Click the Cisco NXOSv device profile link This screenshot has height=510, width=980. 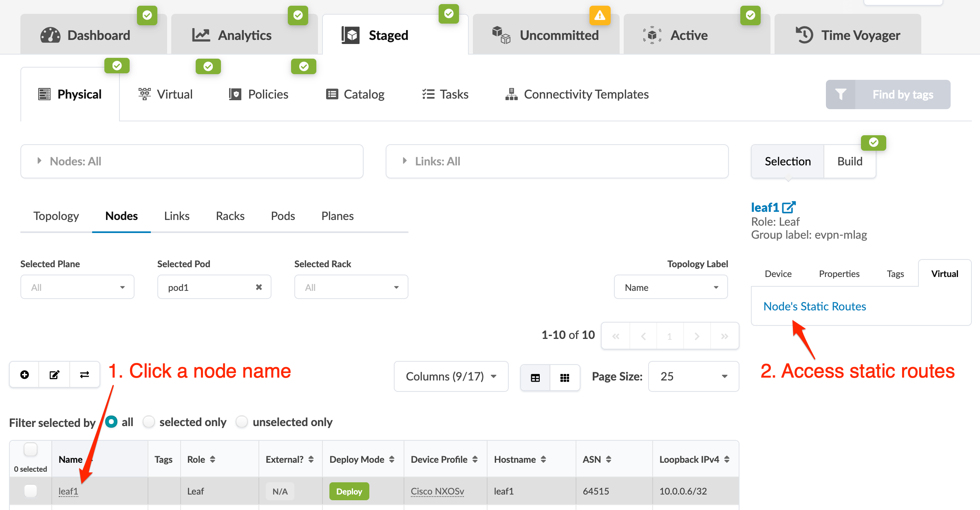(x=437, y=491)
